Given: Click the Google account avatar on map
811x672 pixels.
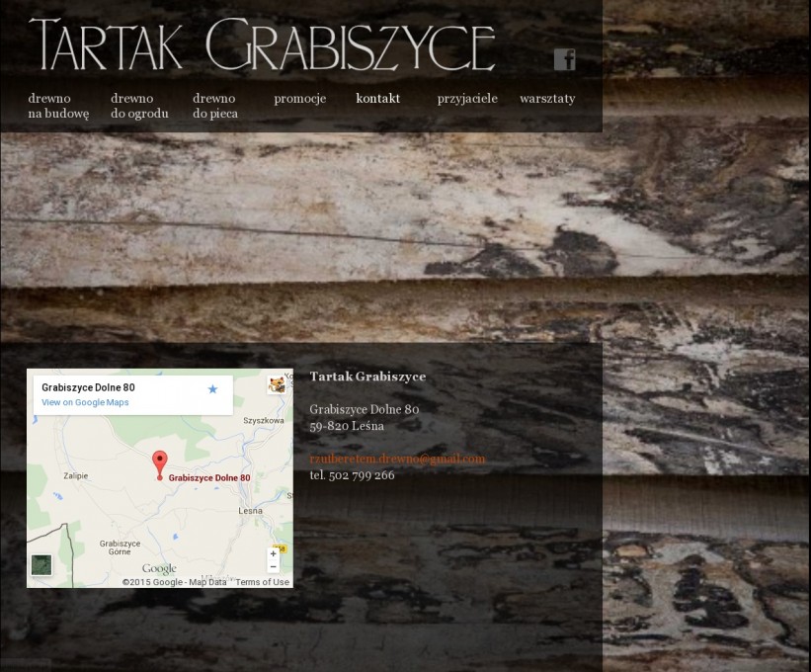Looking at the screenshot, I should [x=278, y=384].
